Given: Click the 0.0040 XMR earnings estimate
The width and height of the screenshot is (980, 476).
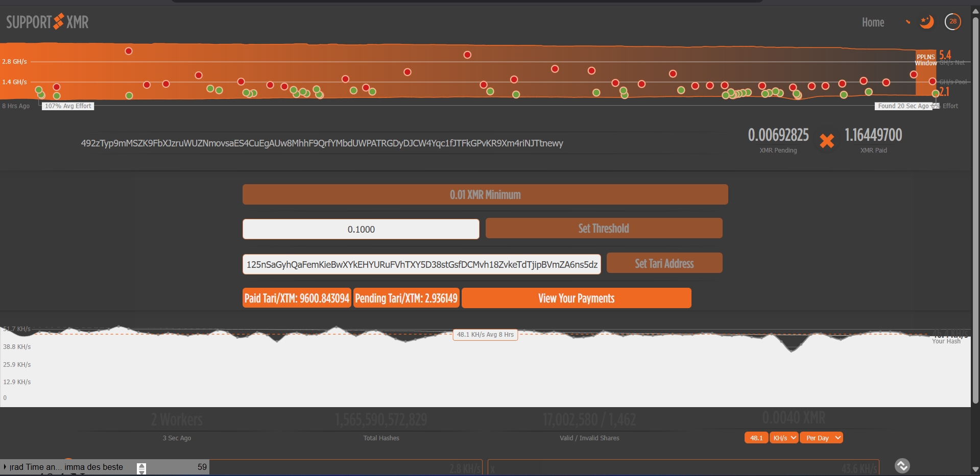Looking at the screenshot, I should [x=794, y=418].
